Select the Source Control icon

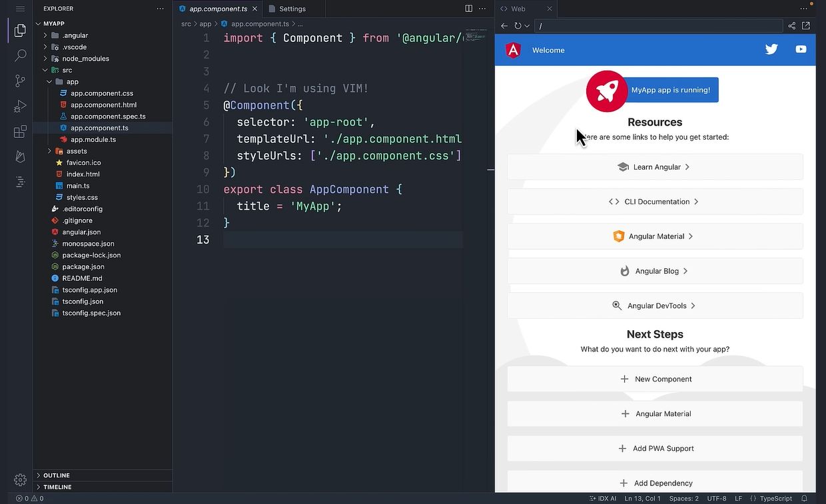click(20, 81)
